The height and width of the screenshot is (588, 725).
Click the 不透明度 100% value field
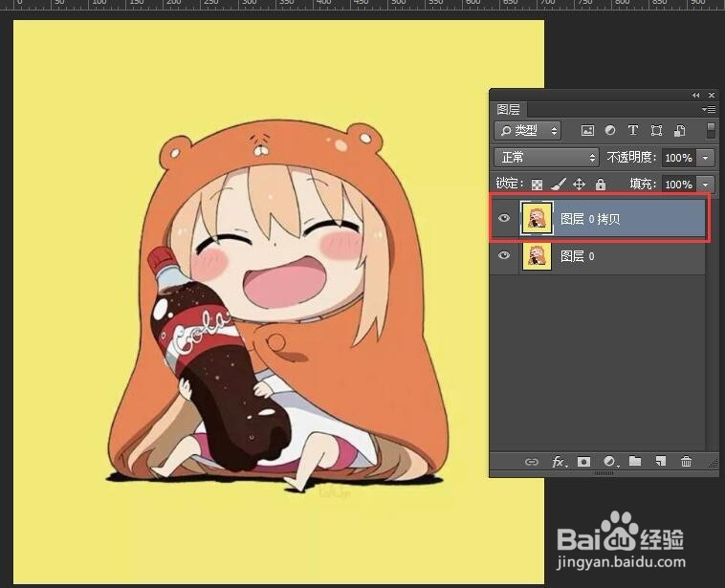click(x=679, y=158)
